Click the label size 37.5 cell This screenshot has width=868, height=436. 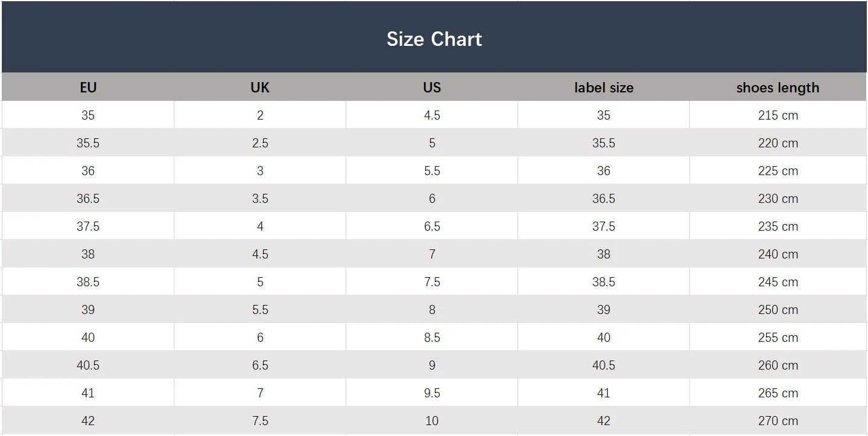tap(604, 226)
